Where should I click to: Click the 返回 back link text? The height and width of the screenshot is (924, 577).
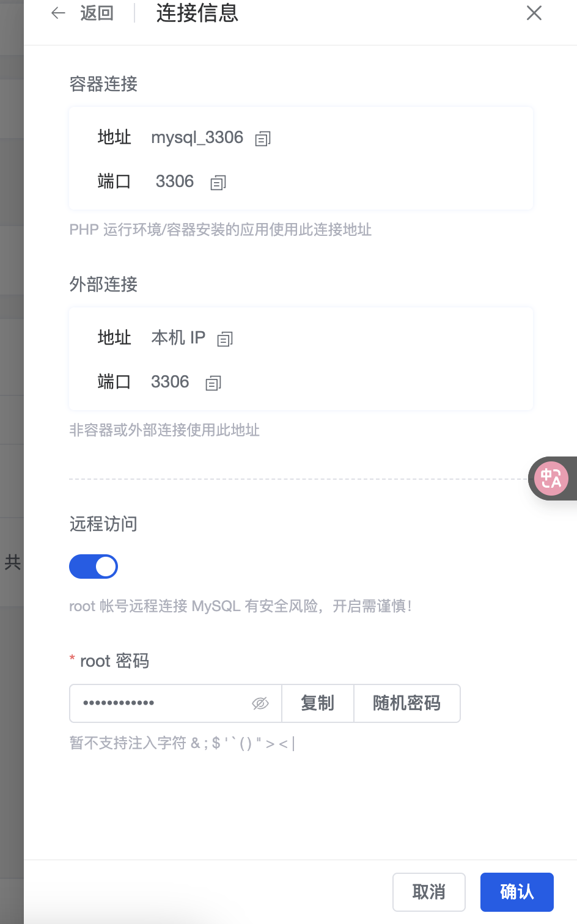(x=97, y=13)
